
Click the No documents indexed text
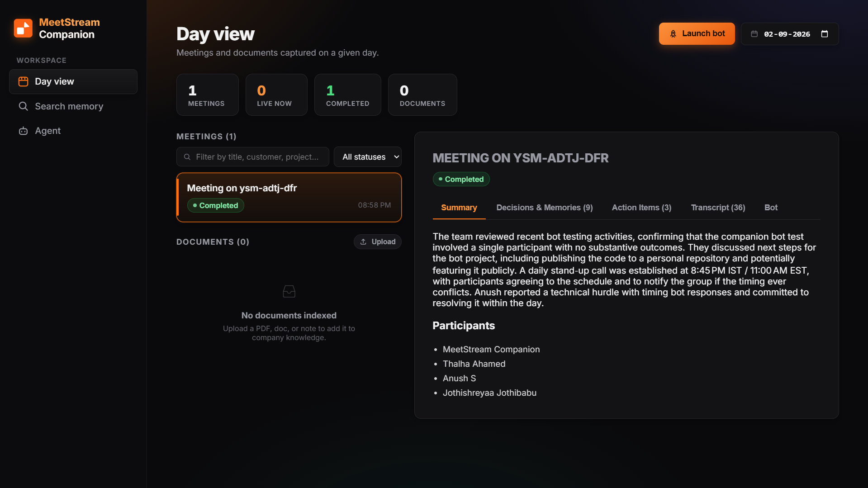coord(289,316)
